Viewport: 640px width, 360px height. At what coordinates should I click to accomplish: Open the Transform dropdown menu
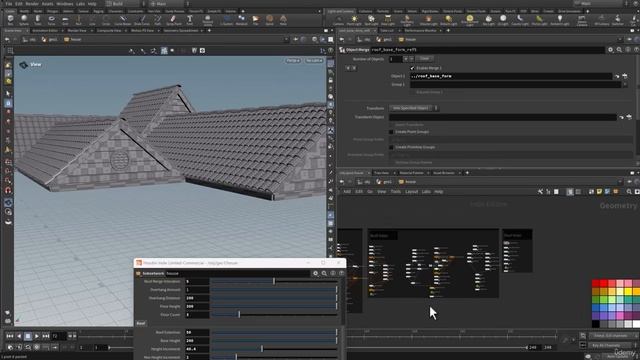point(414,108)
